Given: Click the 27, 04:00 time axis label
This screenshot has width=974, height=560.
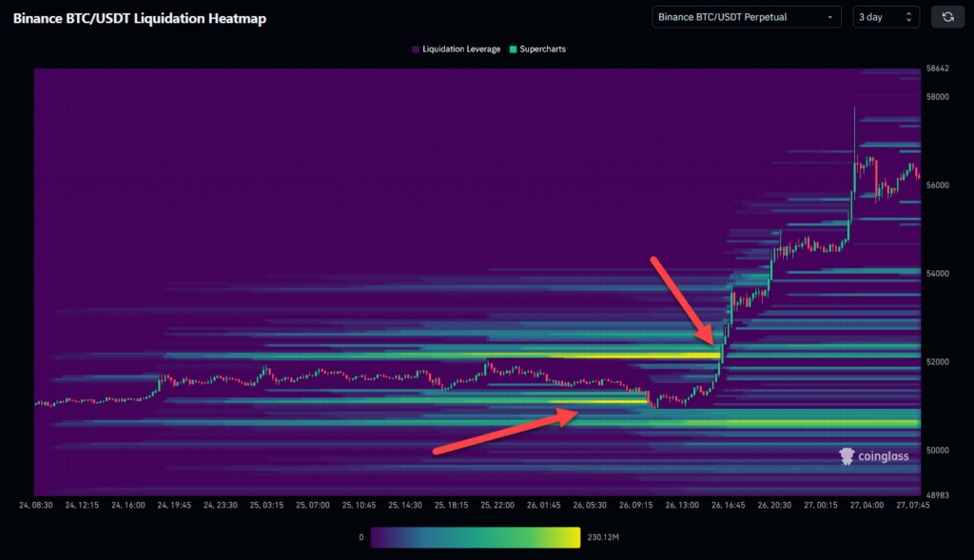Looking at the screenshot, I should [x=867, y=506].
